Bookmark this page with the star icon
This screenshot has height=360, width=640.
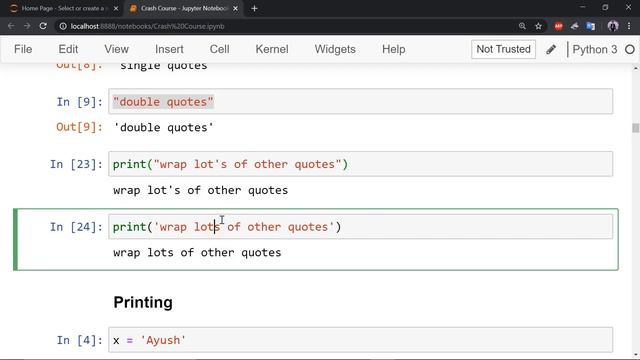[538, 26]
